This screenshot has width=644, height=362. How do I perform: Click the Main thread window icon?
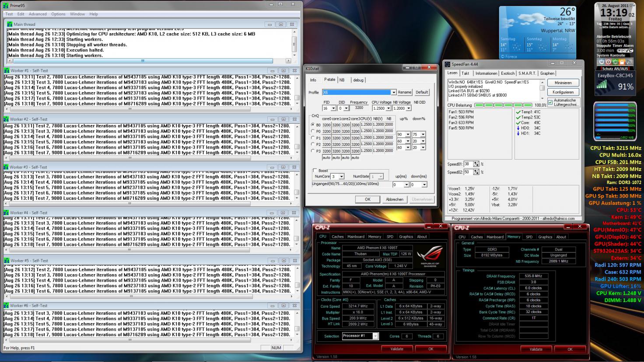pyautogui.click(x=10, y=24)
